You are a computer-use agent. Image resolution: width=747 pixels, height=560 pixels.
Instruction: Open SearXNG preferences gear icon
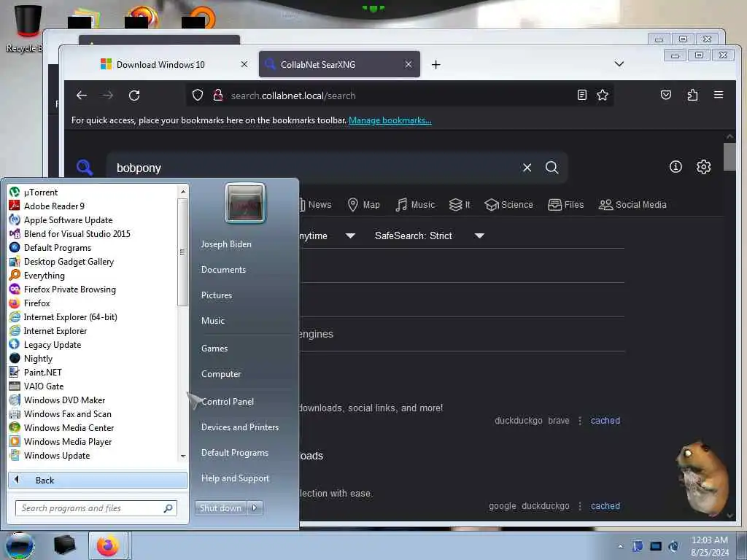tap(704, 167)
